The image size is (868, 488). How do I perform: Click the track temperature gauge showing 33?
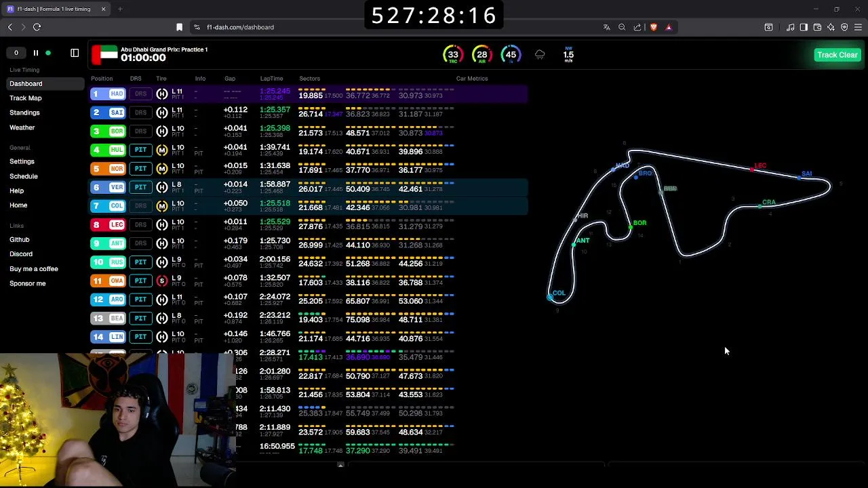(453, 55)
